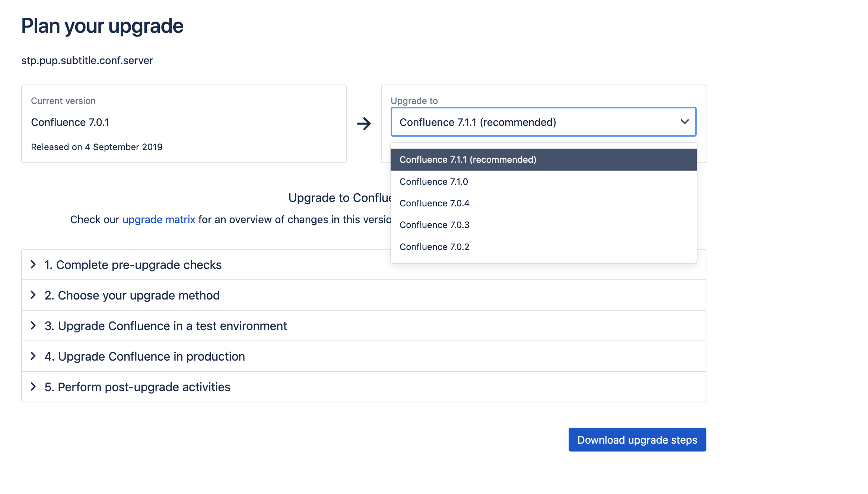
Task: Expand 3. Upgrade Confluence in a test environment
Action: (x=166, y=326)
